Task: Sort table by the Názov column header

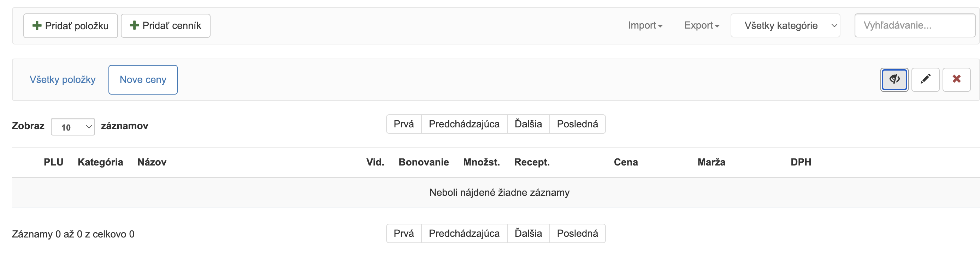Action: click(x=152, y=163)
